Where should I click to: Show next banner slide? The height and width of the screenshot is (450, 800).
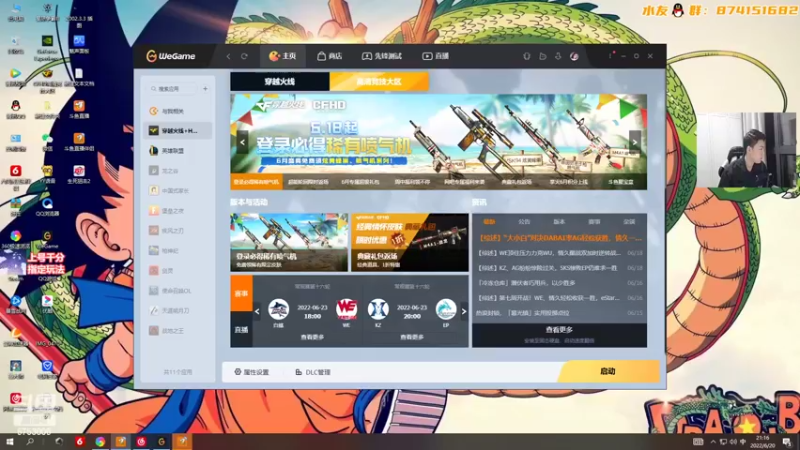click(635, 142)
